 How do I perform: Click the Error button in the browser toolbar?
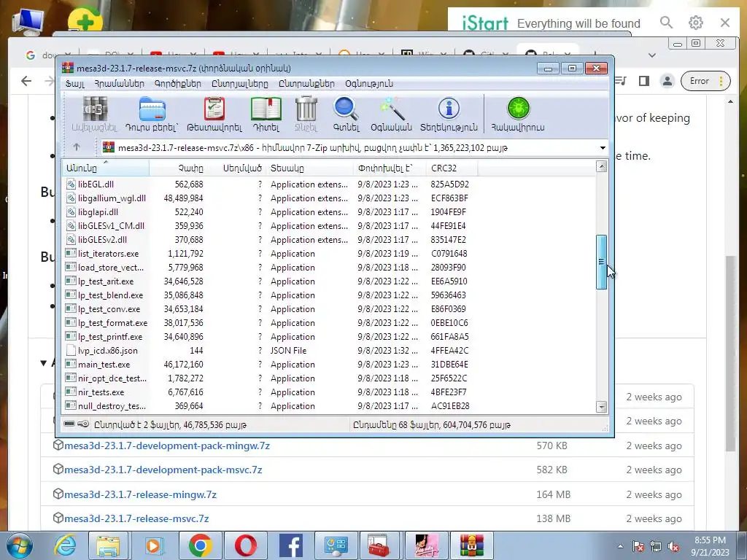pyautogui.click(x=705, y=81)
